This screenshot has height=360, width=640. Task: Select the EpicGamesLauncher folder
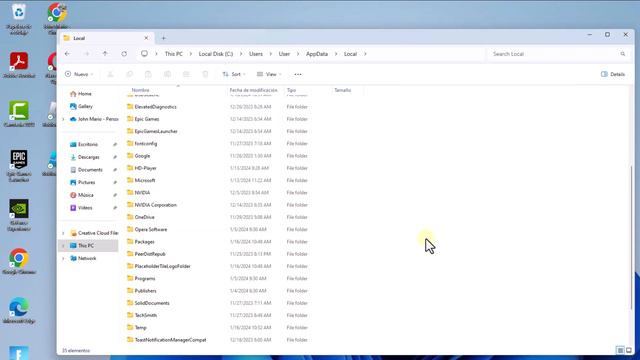156,131
